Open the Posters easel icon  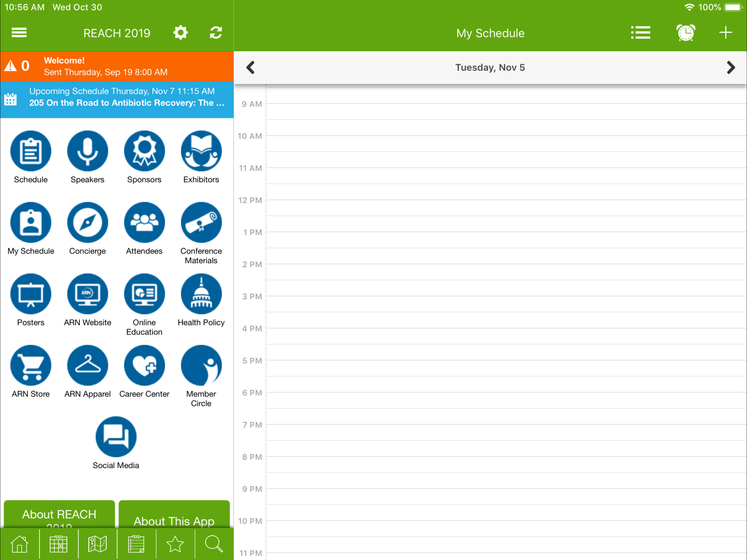click(x=31, y=294)
